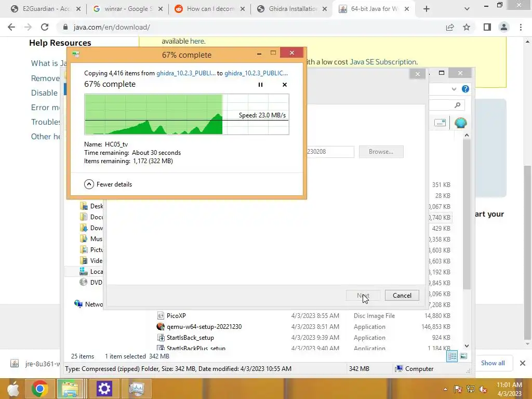Toggle Chrome side panel icon

click(x=487, y=27)
